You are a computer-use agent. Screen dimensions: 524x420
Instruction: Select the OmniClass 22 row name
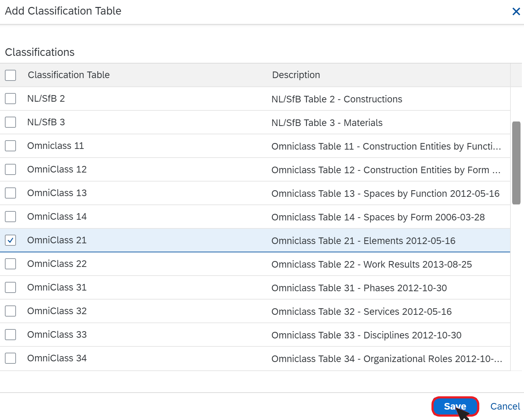pyautogui.click(x=57, y=264)
